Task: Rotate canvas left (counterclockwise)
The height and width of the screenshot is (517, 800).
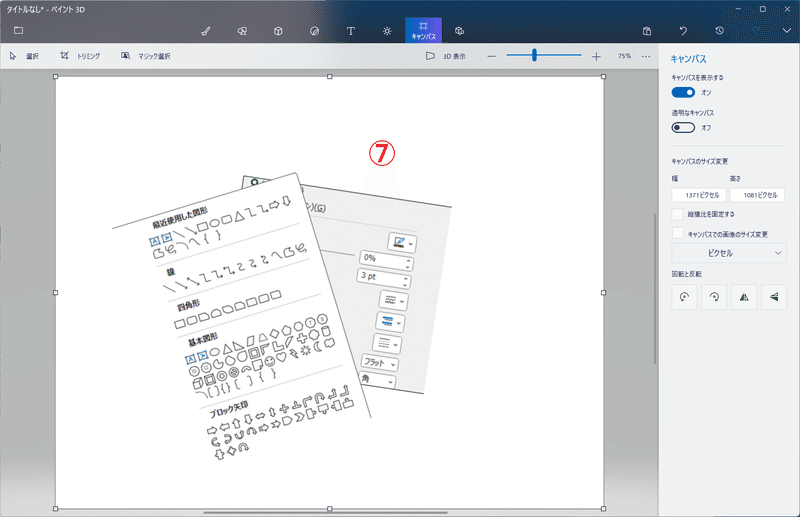Action: (684, 297)
